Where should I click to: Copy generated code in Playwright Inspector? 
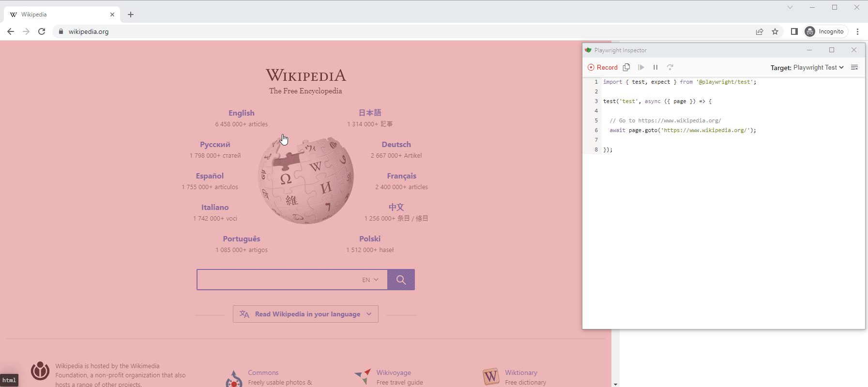(x=626, y=67)
